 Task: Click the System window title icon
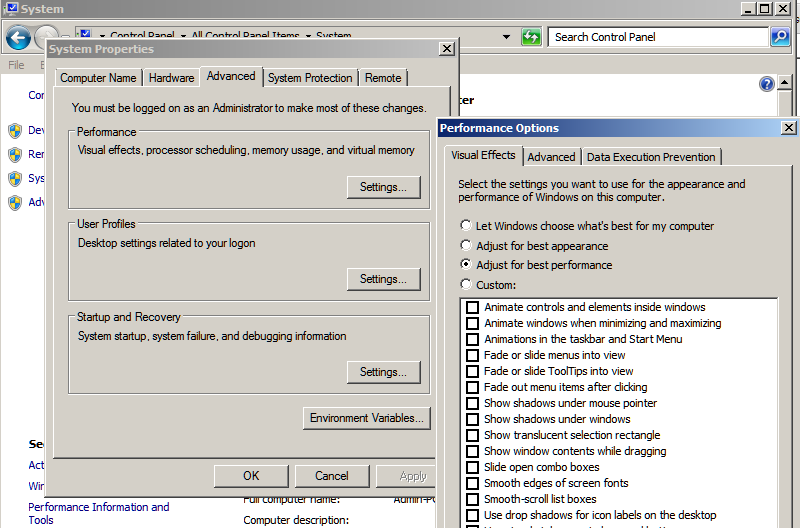click(10, 9)
